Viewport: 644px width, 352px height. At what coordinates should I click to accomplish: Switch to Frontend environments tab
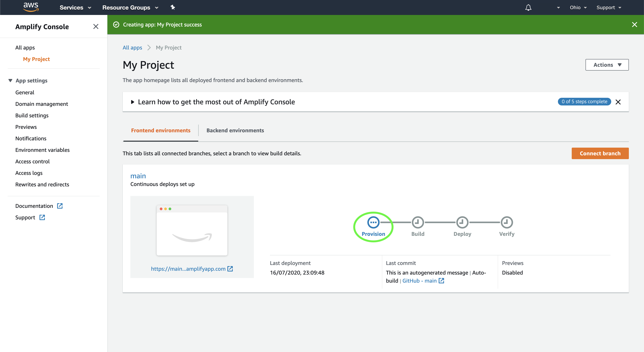161,130
